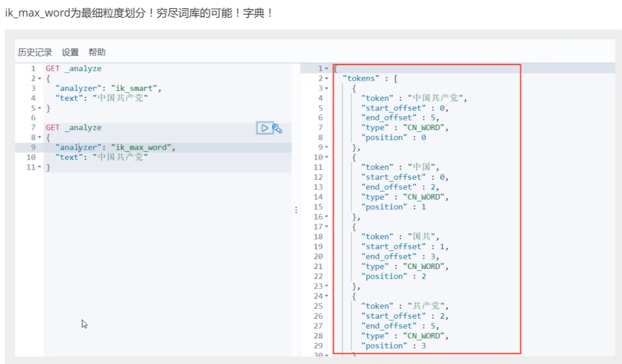Click the "tokens" key in the response

(x=361, y=79)
